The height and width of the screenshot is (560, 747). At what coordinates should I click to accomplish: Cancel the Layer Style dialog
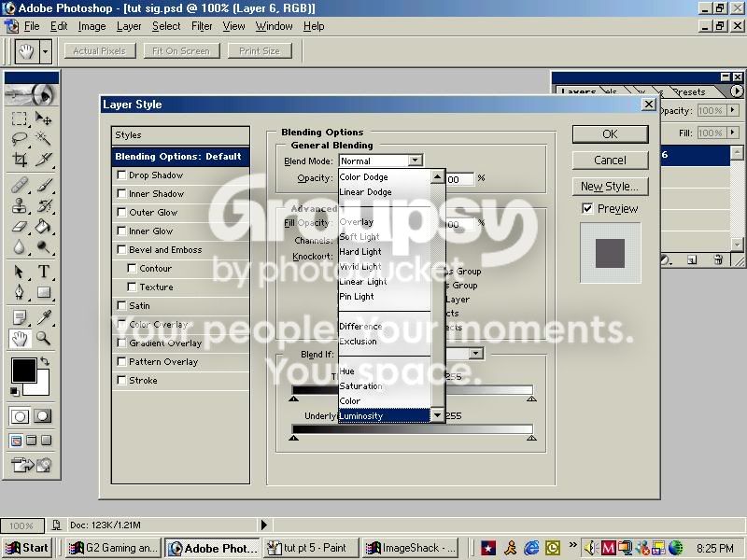pos(611,160)
